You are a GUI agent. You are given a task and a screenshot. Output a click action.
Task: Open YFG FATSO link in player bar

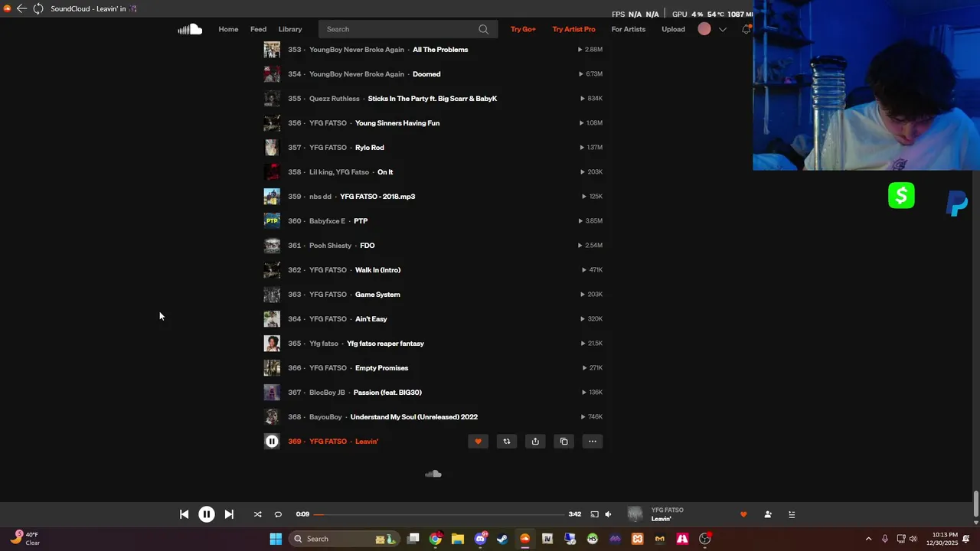tap(668, 510)
